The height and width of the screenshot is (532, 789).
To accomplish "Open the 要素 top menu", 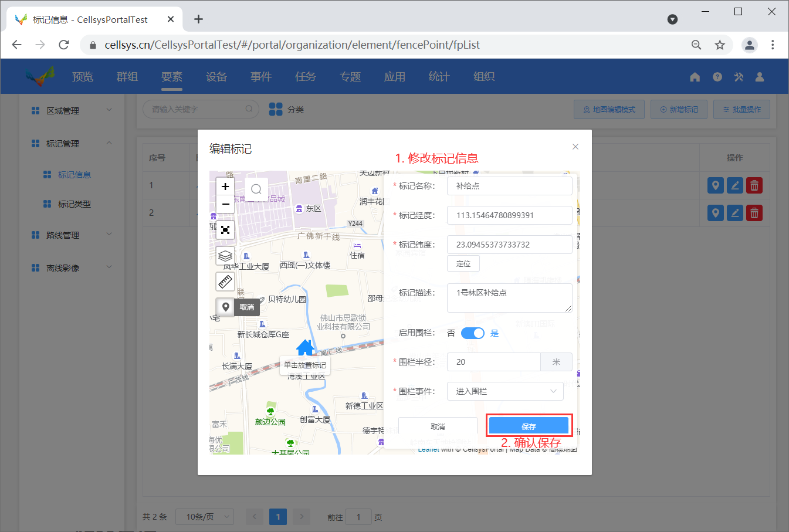I will (172, 77).
